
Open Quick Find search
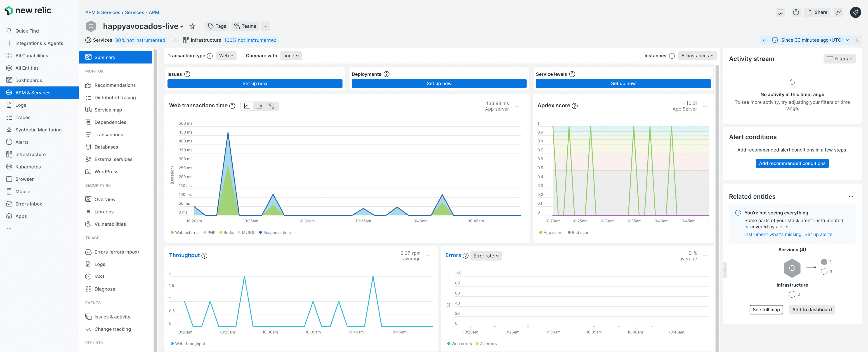pos(27,31)
